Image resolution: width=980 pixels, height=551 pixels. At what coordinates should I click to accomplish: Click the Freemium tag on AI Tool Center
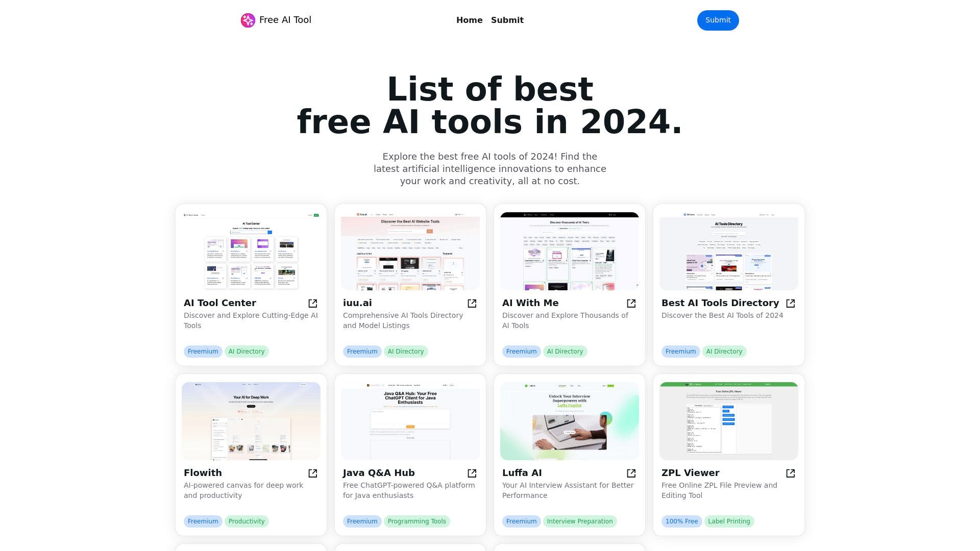pyautogui.click(x=203, y=351)
